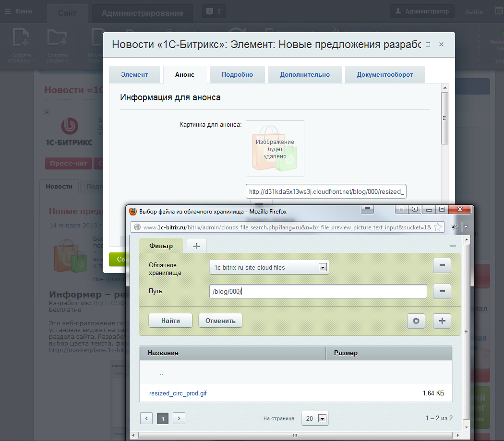Open filter settings with the gear icon
This screenshot has height=441, width=504.
(x=416, y=321)
